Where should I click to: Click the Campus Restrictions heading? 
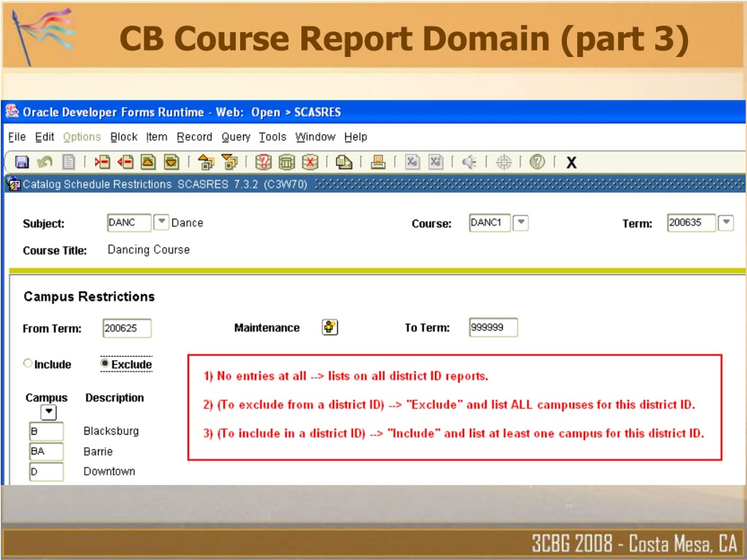click(x=89, y=296)
